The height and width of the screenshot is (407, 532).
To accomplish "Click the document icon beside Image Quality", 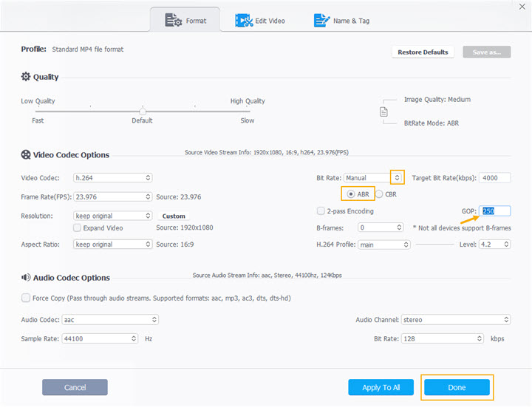I will 383,112.
